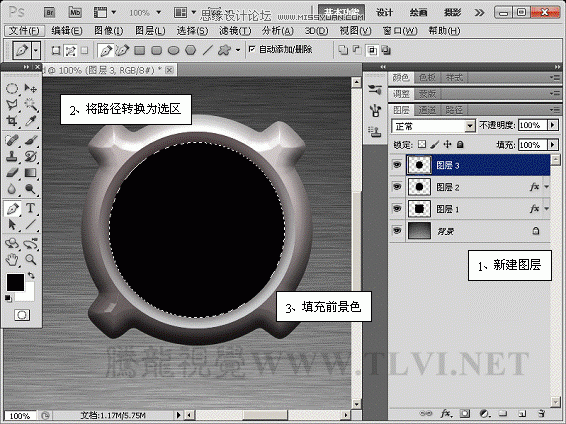Toggle lock position
The image size is (566, 424).
448,144
